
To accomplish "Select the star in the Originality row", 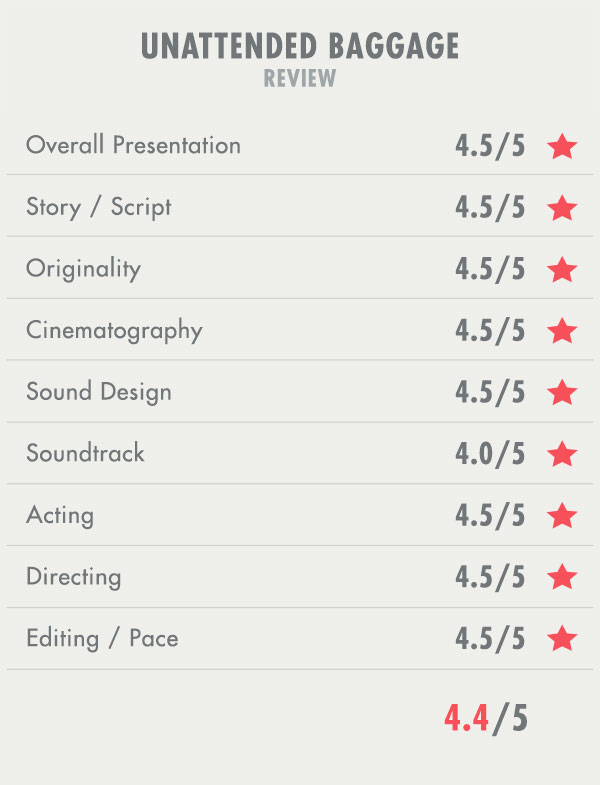I will pos(562,270).
